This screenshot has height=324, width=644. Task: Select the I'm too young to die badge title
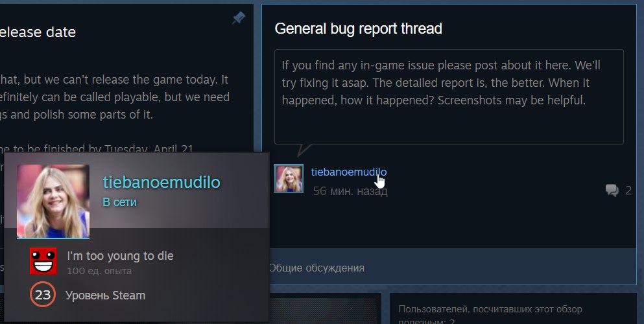pos(121,256)
